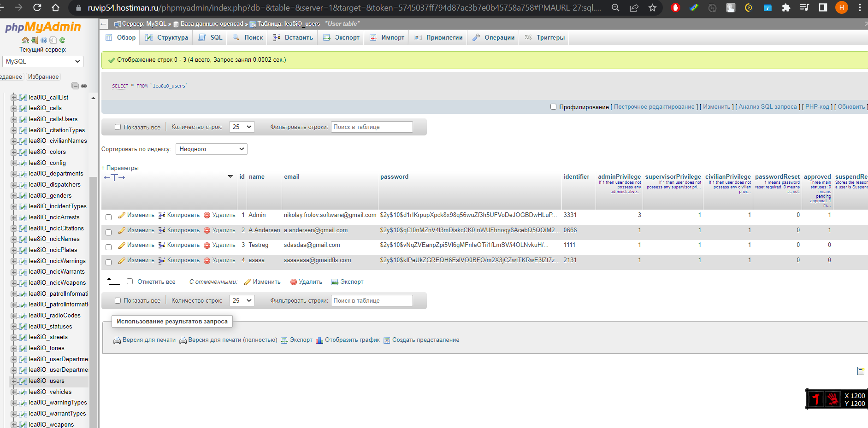Click the phpMyAdmin home icon in sidebar
868x428 pixels.
pyautogui.click(x=25, y=40)
